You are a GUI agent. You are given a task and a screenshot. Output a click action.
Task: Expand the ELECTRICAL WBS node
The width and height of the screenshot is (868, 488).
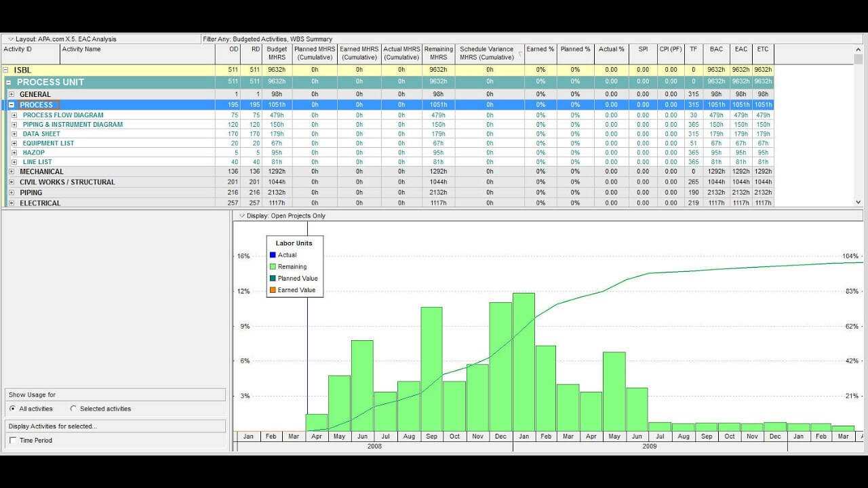pyautogui.click(x=11, y=203)
